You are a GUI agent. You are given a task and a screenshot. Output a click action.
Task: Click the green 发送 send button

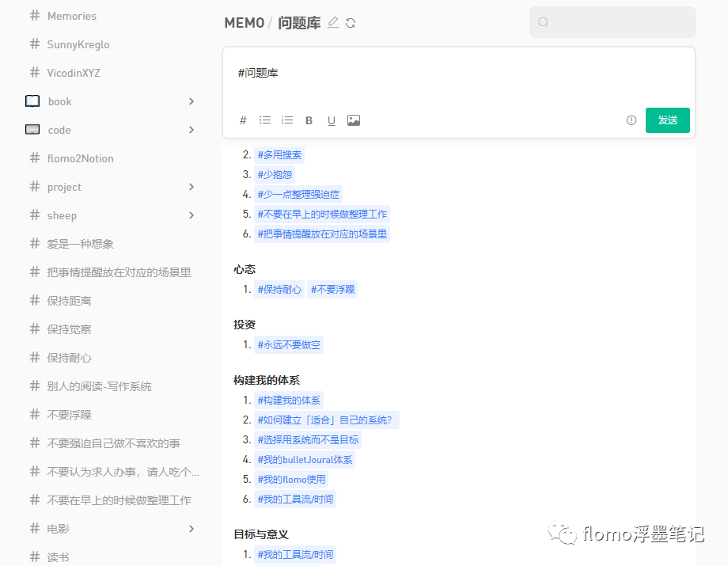[x=667, y=120]
